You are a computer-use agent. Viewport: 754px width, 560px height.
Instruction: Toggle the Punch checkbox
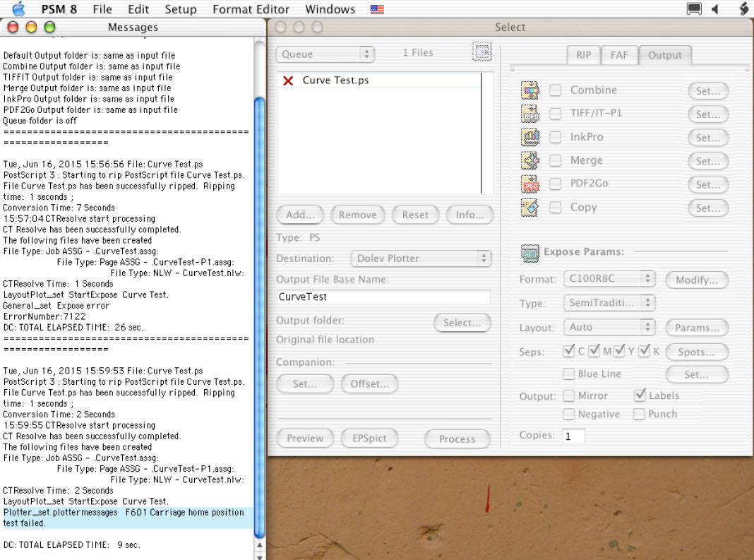pos(639,414)
